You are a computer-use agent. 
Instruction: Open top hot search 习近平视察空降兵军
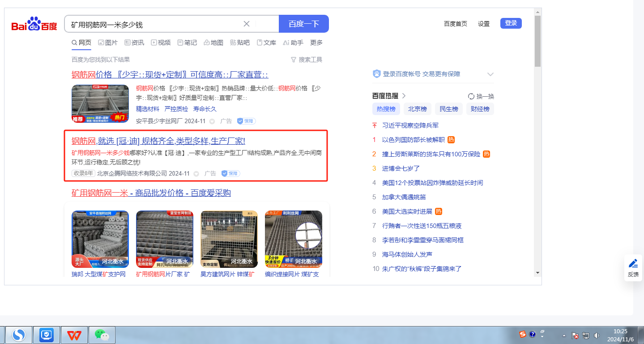click(410, 125)
